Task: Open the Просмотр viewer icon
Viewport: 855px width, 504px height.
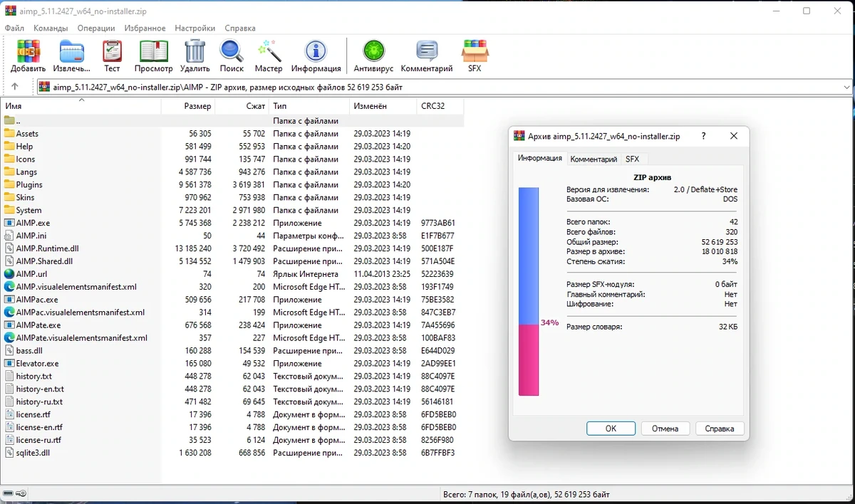Action: point(153,52)
